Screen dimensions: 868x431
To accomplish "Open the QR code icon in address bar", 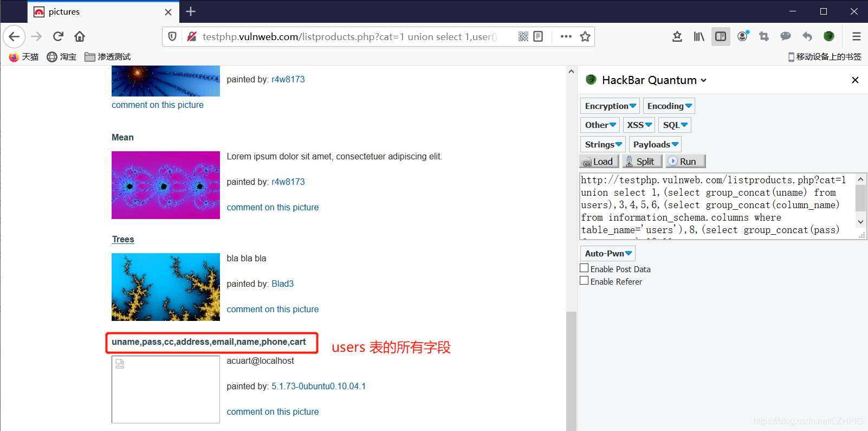I will [x=523, y=36].
